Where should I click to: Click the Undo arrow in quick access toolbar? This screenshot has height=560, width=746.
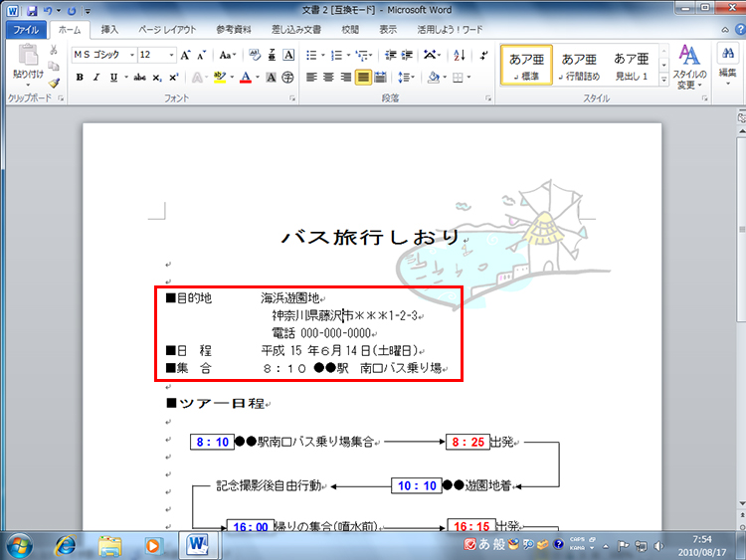[48, 11]
